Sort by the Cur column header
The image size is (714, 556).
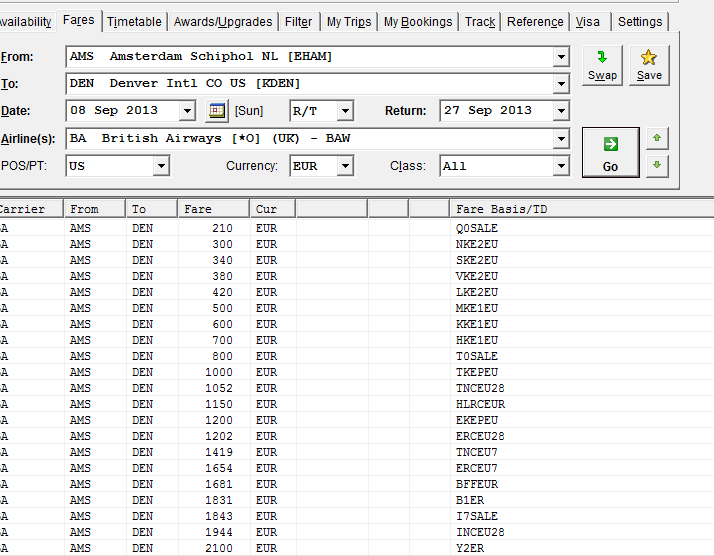pos(273,209)
